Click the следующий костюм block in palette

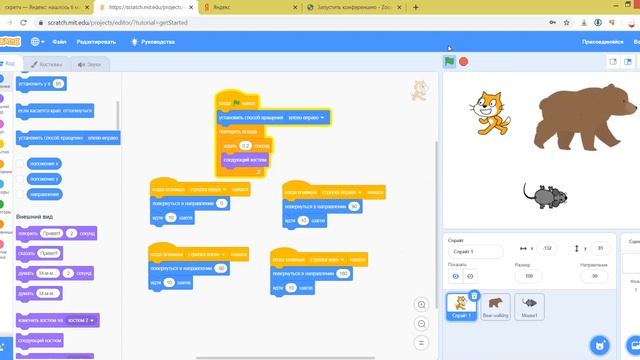[40, 340]
